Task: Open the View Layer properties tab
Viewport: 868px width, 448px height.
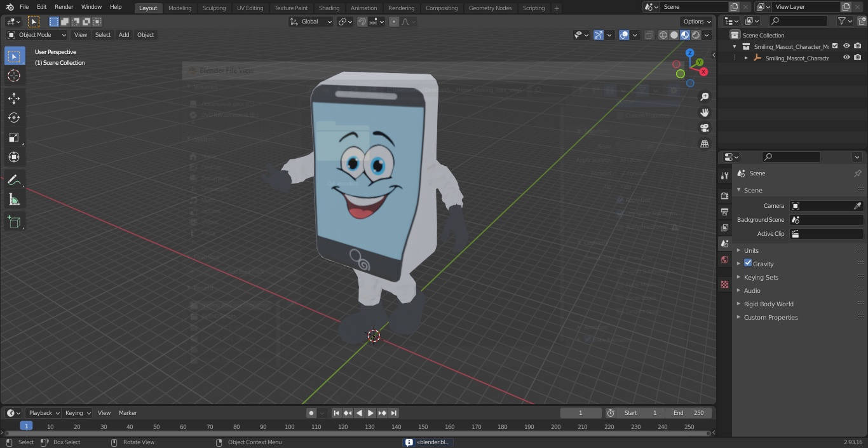Action: coord(724,227)
